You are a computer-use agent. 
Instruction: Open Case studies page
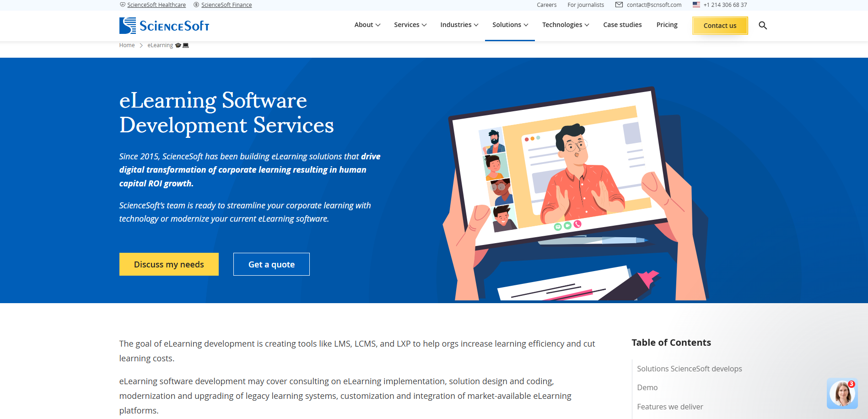tap(622, 25)
